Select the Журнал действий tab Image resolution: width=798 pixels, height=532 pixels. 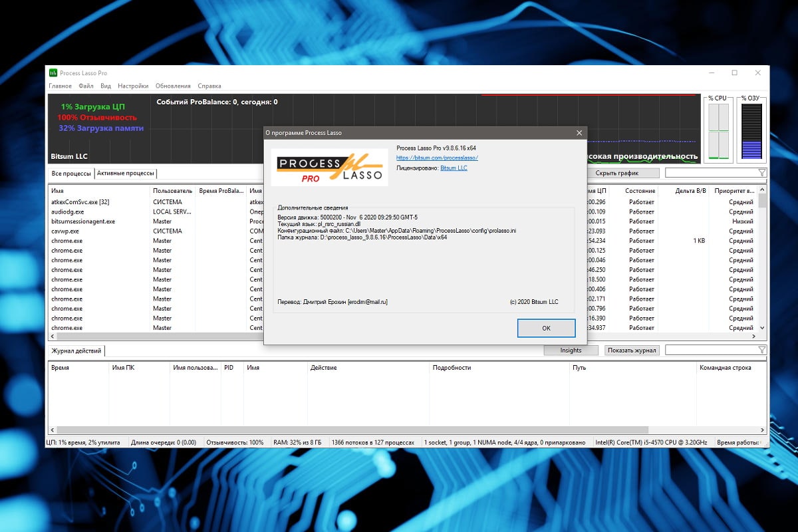[x=76, y=350]
